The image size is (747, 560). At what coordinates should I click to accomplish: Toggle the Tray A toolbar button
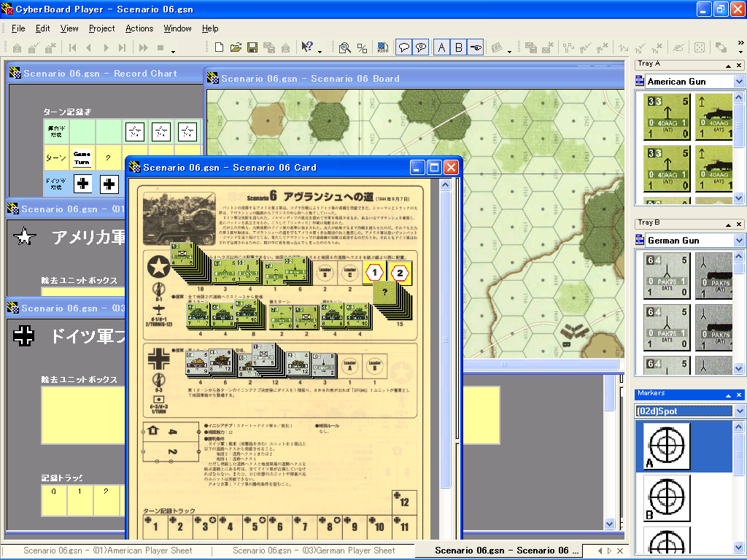click(x=441, y=47)
